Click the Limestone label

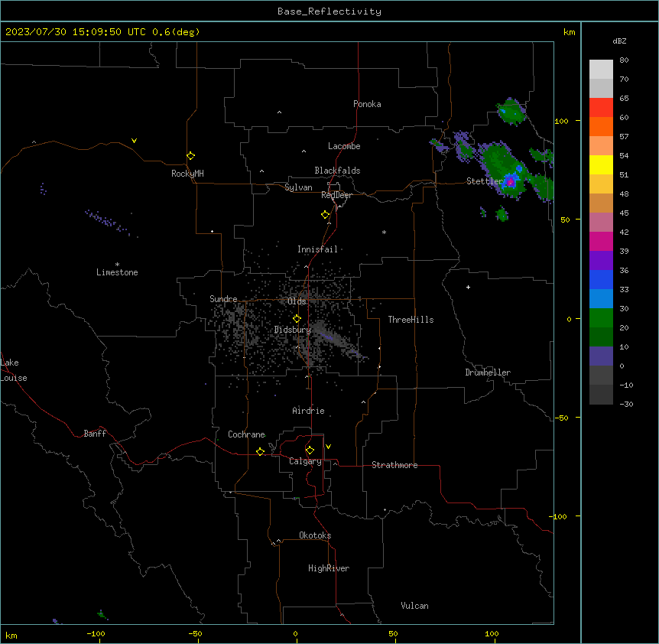117,272
